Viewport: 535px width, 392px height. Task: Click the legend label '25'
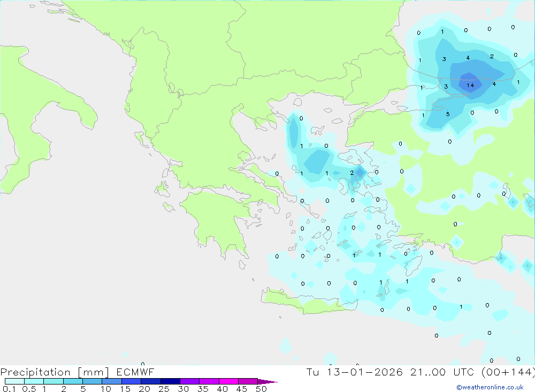tap(164, 389)
